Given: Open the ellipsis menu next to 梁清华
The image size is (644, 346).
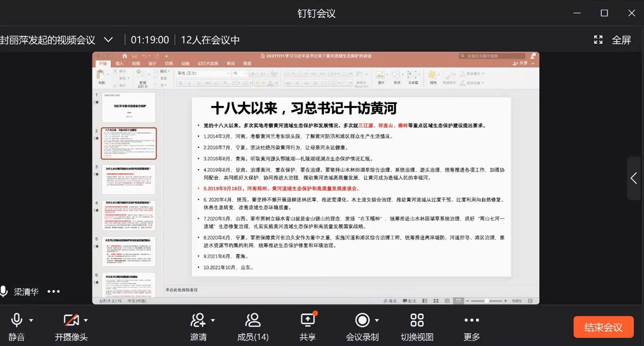Looking at the screenshot, I should tap(54, 291).
